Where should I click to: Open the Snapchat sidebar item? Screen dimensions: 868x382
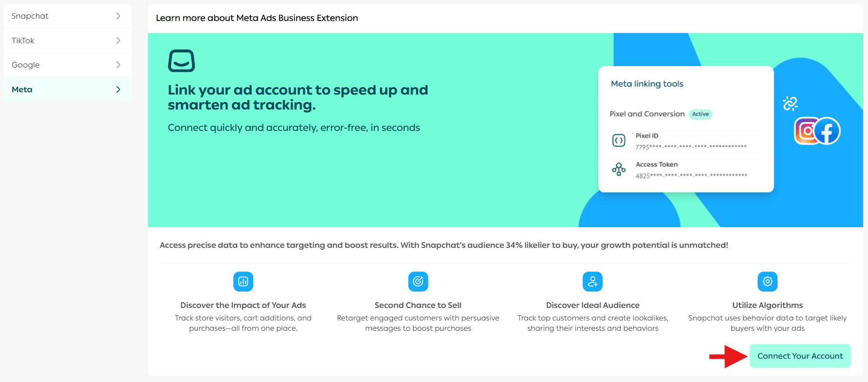(x=30, y=16)
